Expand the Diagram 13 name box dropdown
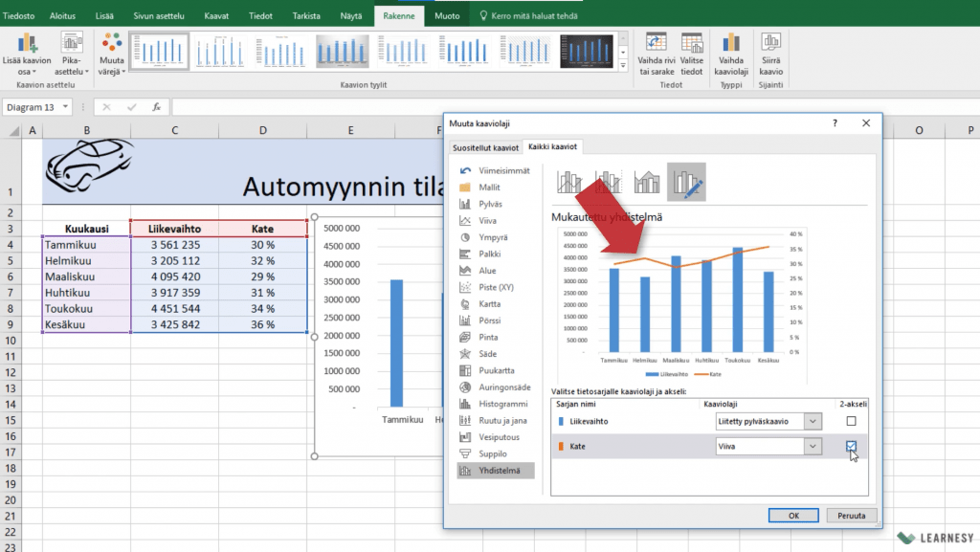 pos(65,107)
